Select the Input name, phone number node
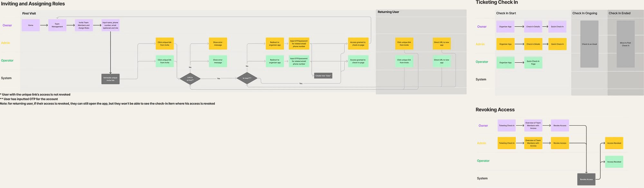Image resolution: width=644 pixels, height=188 pixels. 110,25
